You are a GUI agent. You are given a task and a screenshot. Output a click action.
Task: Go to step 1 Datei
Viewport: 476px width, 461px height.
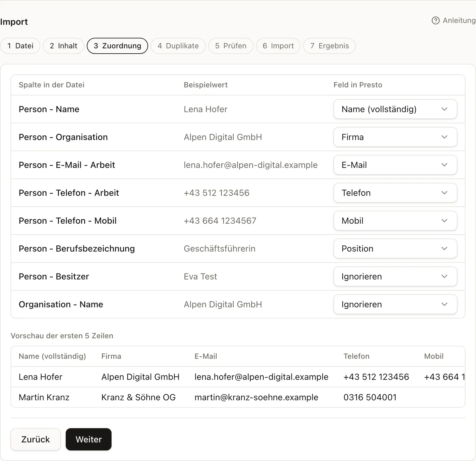pos(20,46)
